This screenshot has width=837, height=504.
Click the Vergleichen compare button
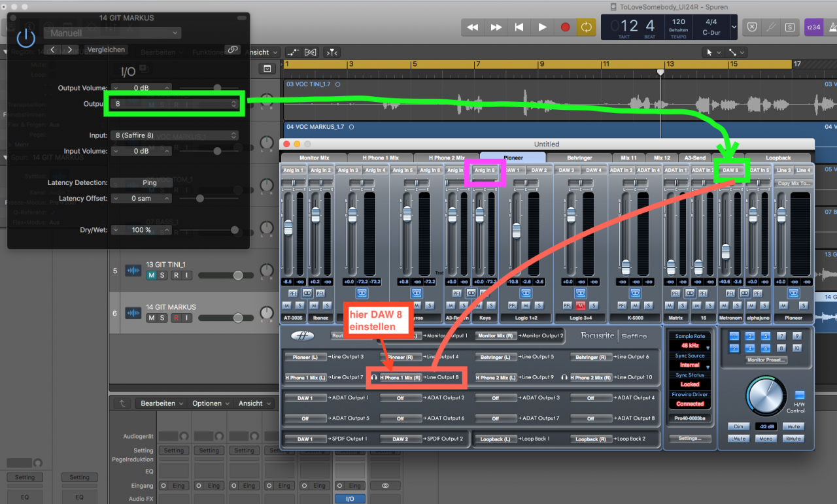click(x=106, y=50)
